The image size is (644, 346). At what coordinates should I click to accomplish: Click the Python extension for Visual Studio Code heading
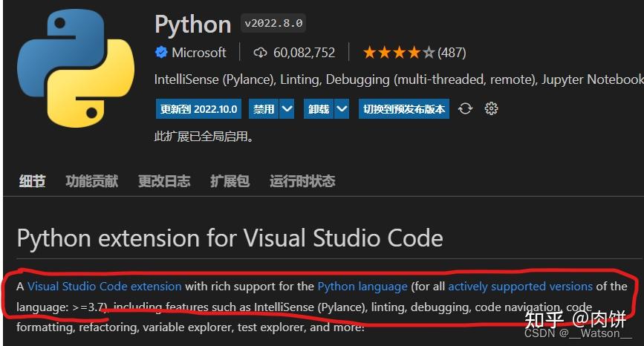pyautogui.click(x=230, y=238)
